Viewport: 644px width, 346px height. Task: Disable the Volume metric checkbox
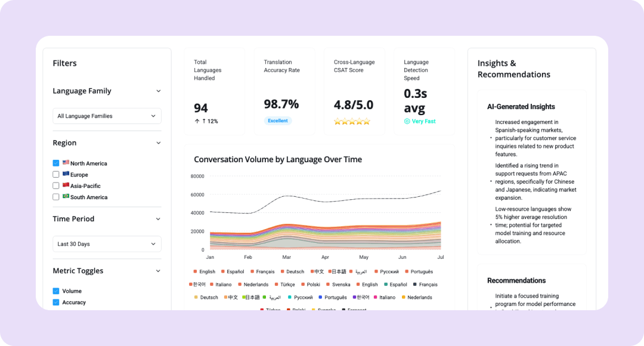coord(56,291)
